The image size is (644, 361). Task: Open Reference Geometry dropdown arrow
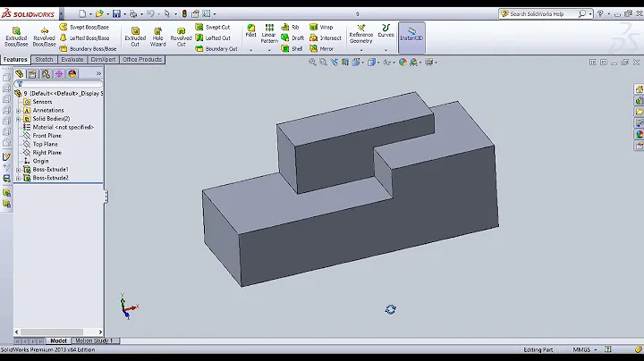(361, 50)
